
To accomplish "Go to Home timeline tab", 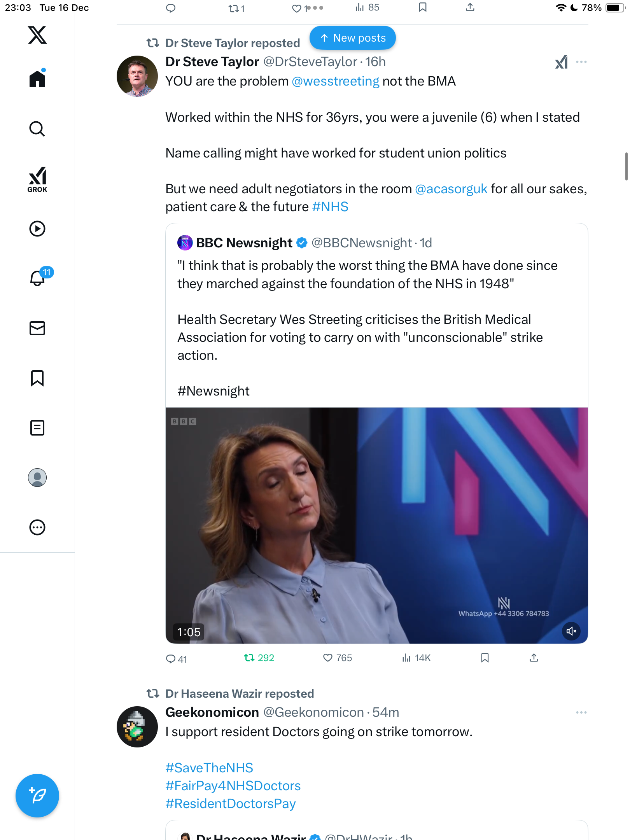I will [37, 79].
